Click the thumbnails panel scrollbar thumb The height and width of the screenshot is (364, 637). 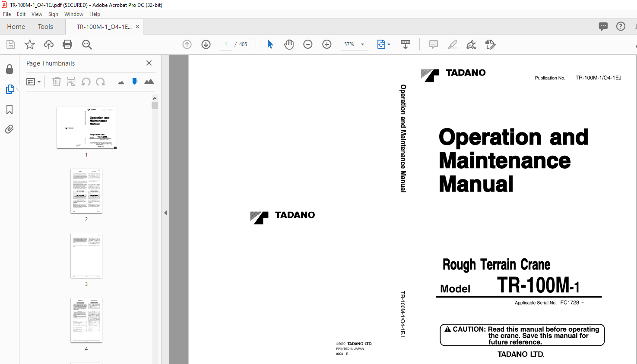[x=155, y=106]
